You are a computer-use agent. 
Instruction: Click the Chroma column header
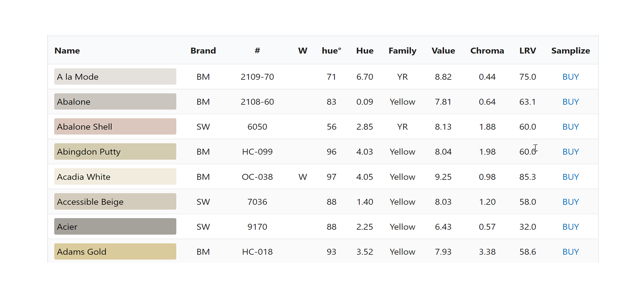tap(487, 51)
